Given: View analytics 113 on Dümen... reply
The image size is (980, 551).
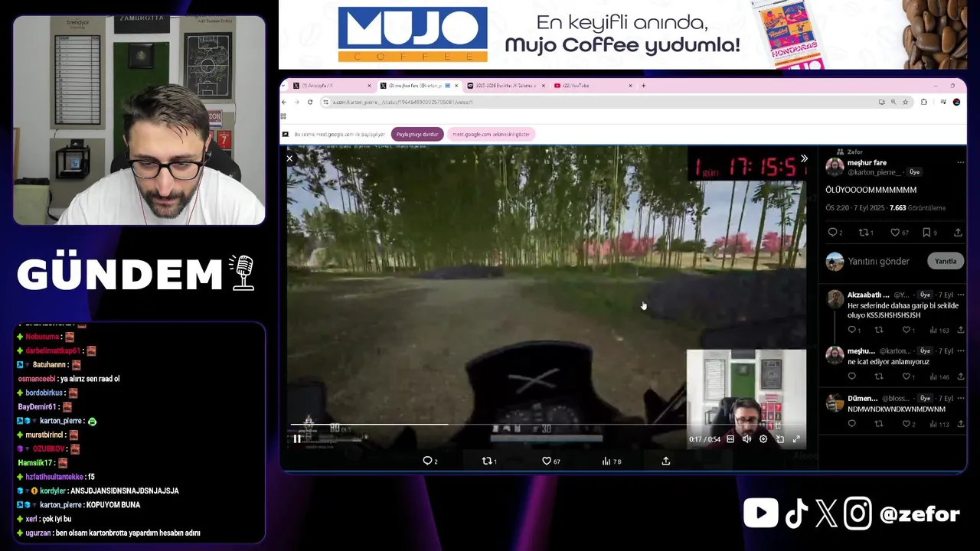Looking at the screenshot, I should [939, 424].
